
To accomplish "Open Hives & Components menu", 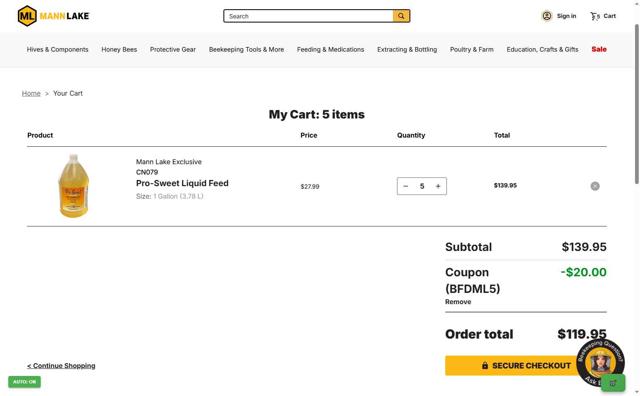I will pyautogui.click(x=58, y=49).
